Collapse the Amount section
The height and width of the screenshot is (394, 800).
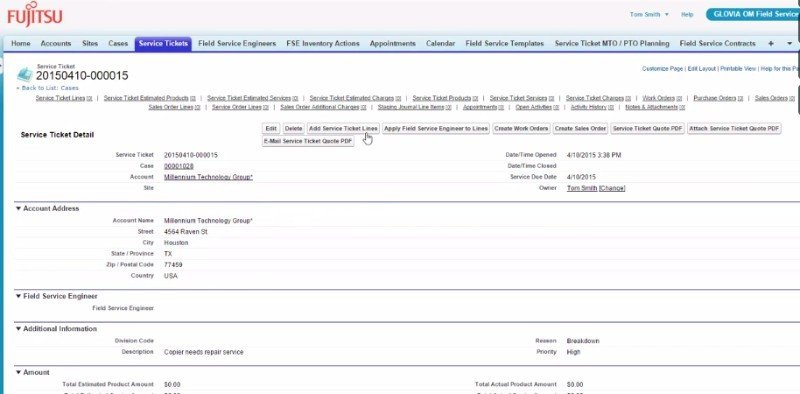18,373
